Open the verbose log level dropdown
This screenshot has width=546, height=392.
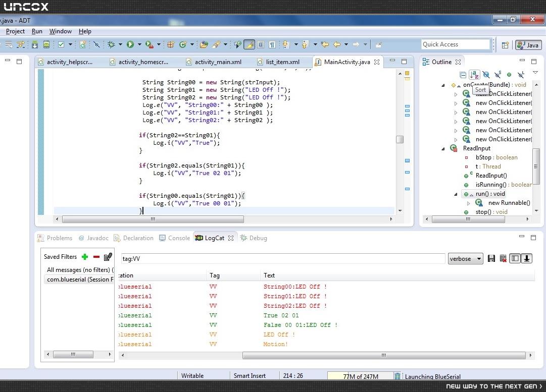(x=465, y=258)
